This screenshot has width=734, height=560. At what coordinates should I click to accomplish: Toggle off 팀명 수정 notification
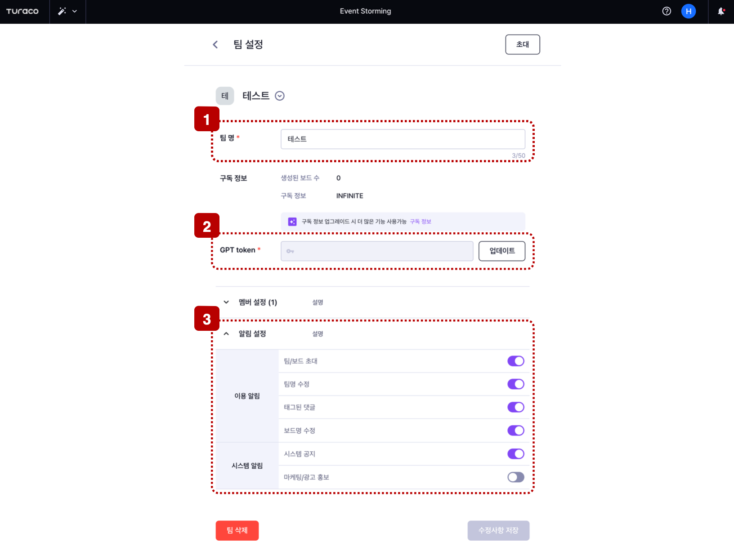click(x=515, y=384)
